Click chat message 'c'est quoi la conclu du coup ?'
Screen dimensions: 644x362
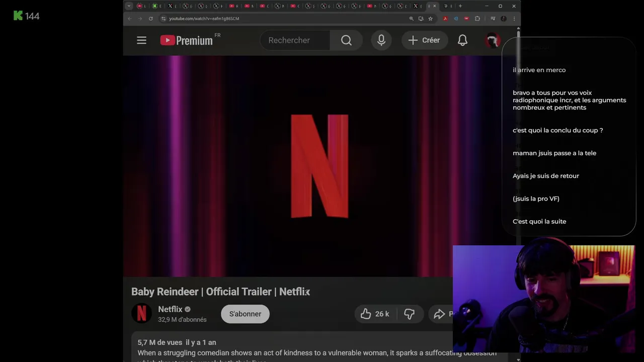pyautogui.click(x=557, y=130)
